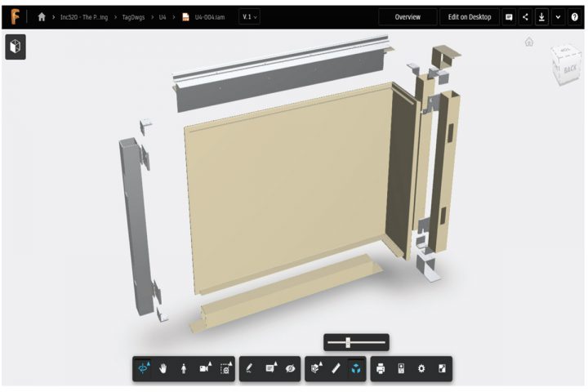Click the Print icon

381,369
